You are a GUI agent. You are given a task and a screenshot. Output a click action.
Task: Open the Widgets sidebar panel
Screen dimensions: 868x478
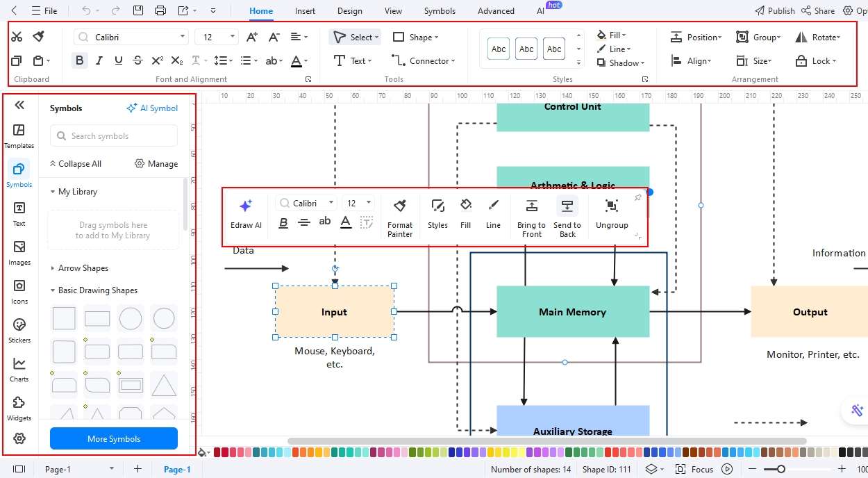tap(19, 408)
